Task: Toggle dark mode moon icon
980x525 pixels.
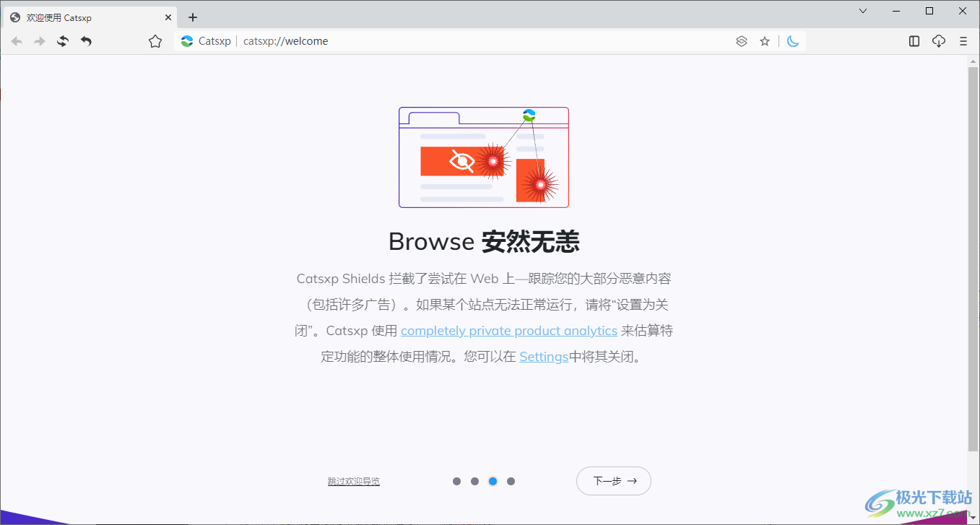Action: coord(793,42)
